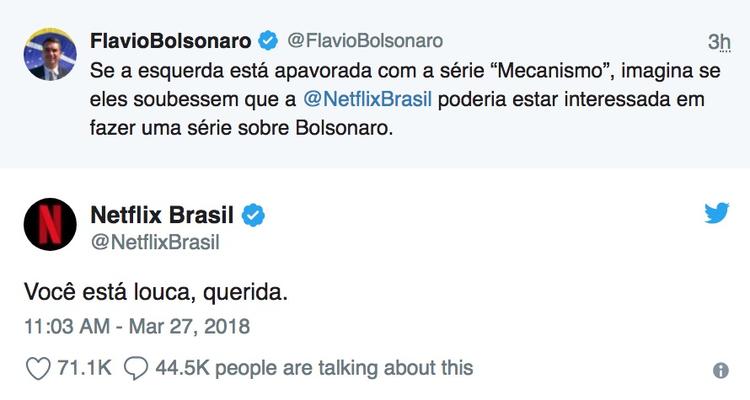The width and height of the screenshot is (750, 400).
Task: Open the info icon at bottom right
Action: coord(720,370)
